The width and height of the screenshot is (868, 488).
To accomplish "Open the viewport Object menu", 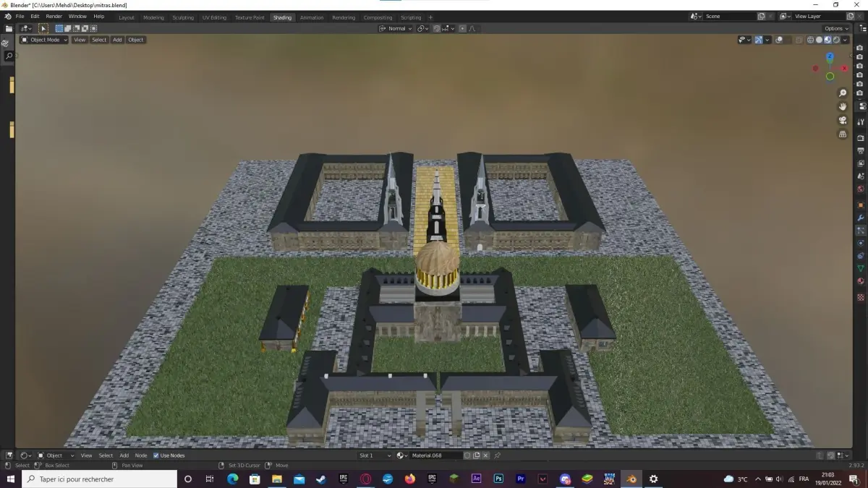I will click(136, 40).
